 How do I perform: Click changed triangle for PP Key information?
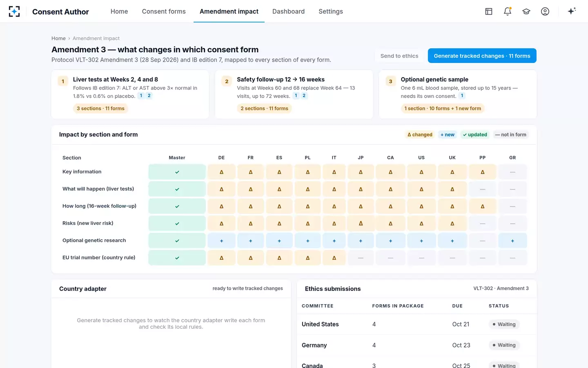tap(483, 172)
